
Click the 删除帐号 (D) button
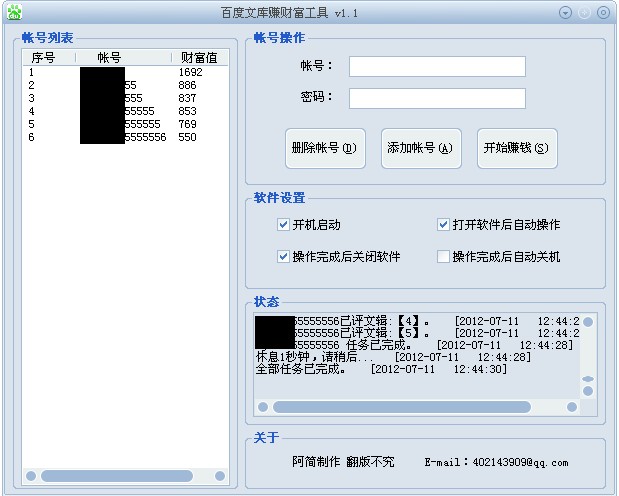[325, 148]
